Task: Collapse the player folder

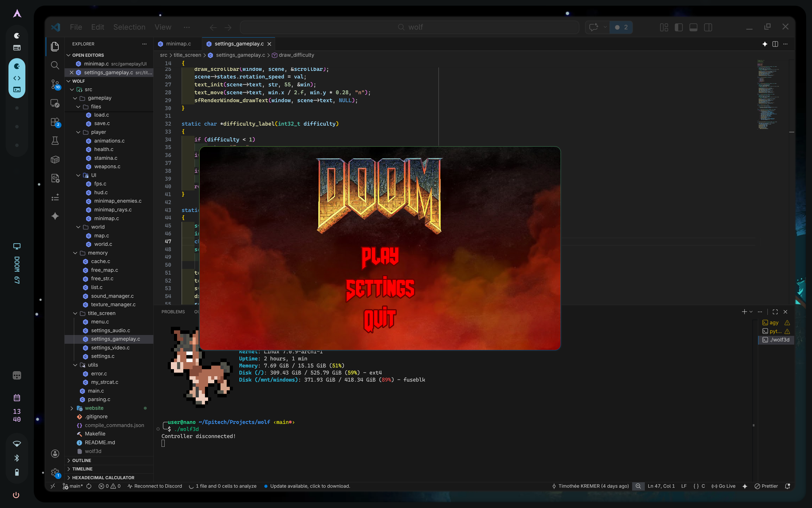Action: coord(109,132)
